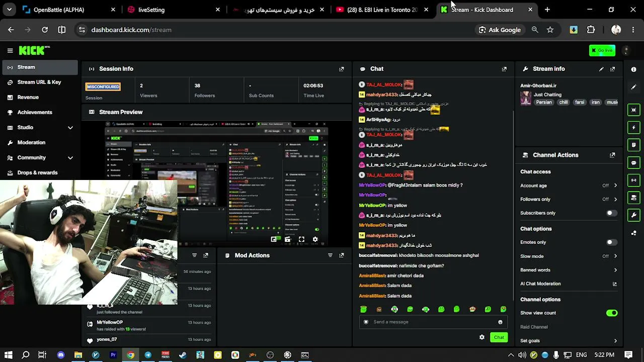Open Steam from the taskbar
The image size is (644, 362).
click(x=183, y=355)
